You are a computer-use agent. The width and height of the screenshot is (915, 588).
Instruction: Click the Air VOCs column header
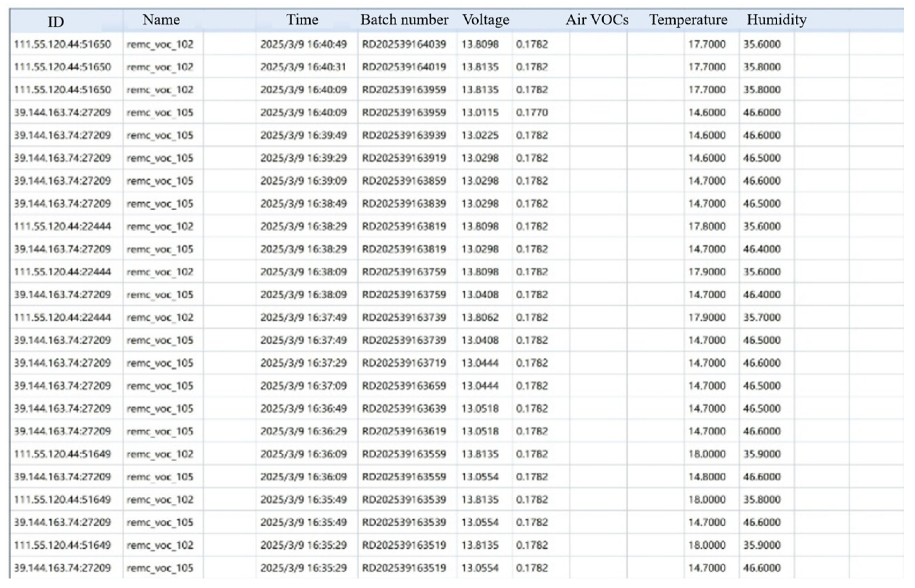tap(597, 20)
